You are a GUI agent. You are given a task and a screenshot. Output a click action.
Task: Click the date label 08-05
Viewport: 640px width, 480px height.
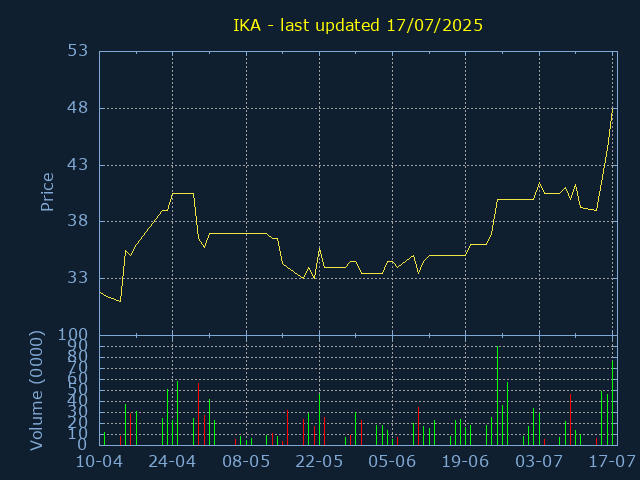pos(246,462)
